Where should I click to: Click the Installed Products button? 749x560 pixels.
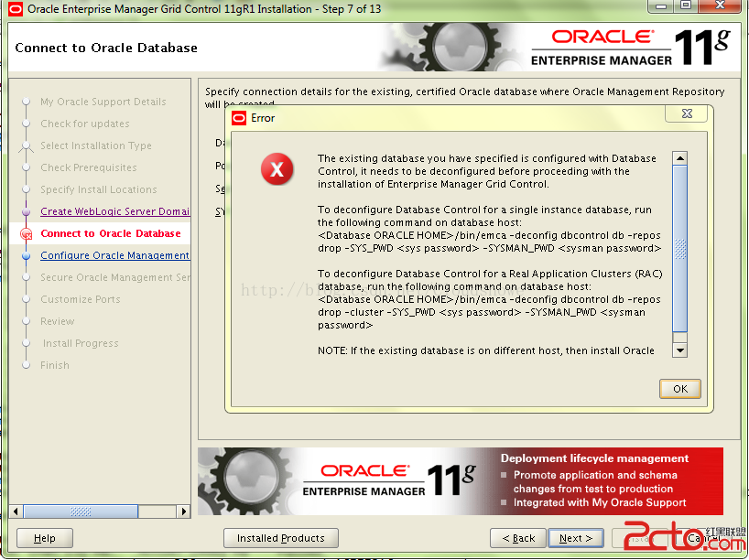281,538
